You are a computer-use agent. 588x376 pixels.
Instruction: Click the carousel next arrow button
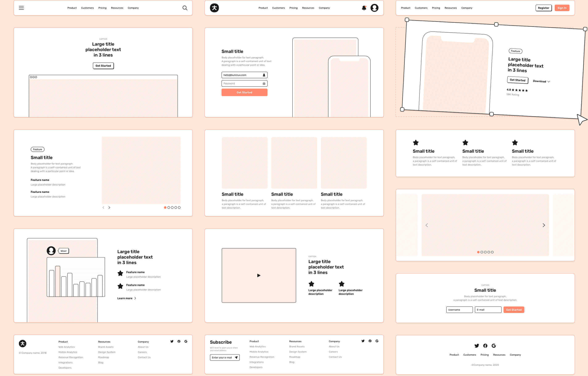544,225
